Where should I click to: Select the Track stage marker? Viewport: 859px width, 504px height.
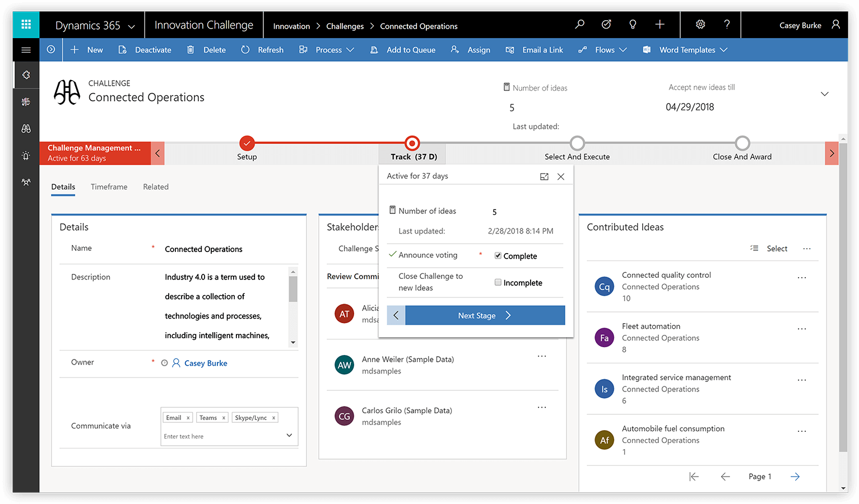(x=412, y=143)
